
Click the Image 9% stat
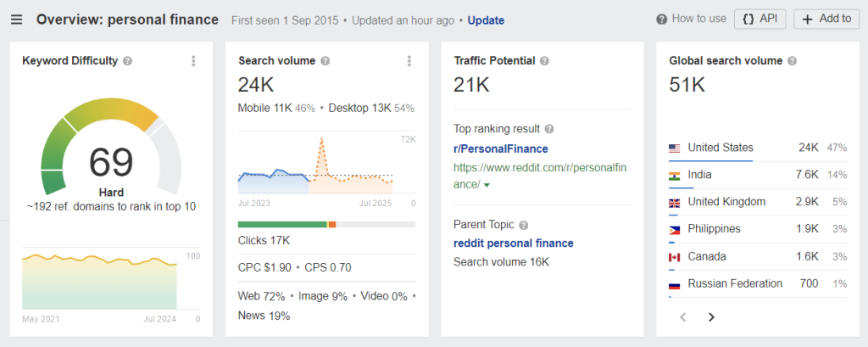323,297
